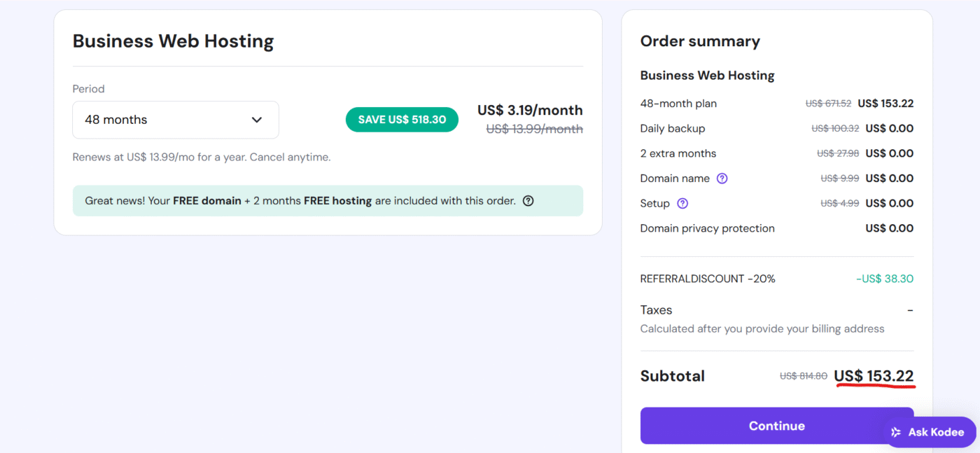980x453 pixels.
Task: Click the Domain privacy protection row
Action: [x=707, y=228]
